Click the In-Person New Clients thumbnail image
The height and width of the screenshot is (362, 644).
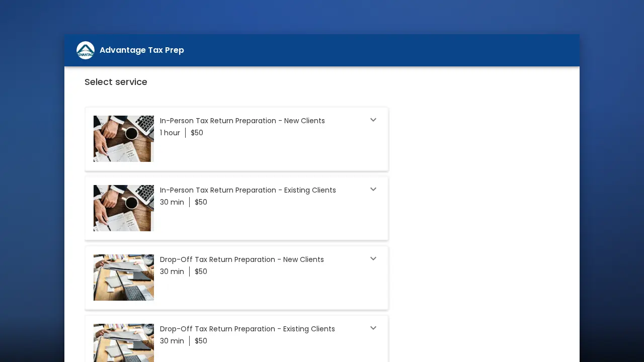pyautogui.click(x=124, y=139)
